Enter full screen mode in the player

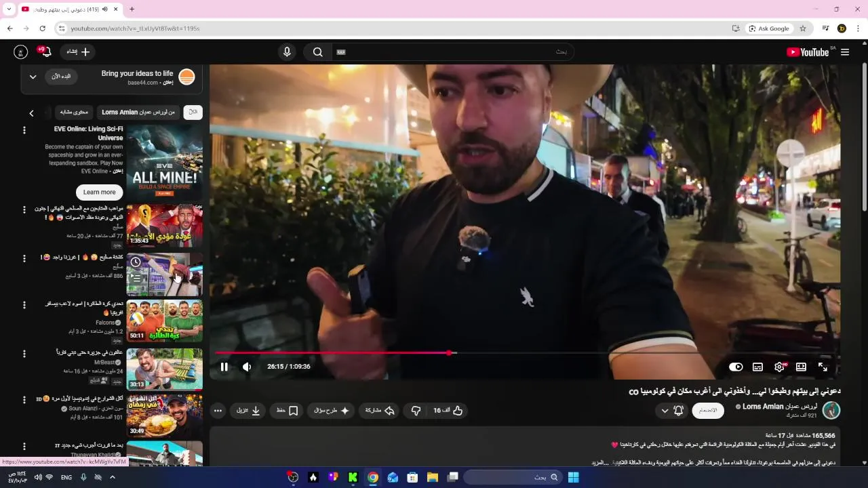823,367
